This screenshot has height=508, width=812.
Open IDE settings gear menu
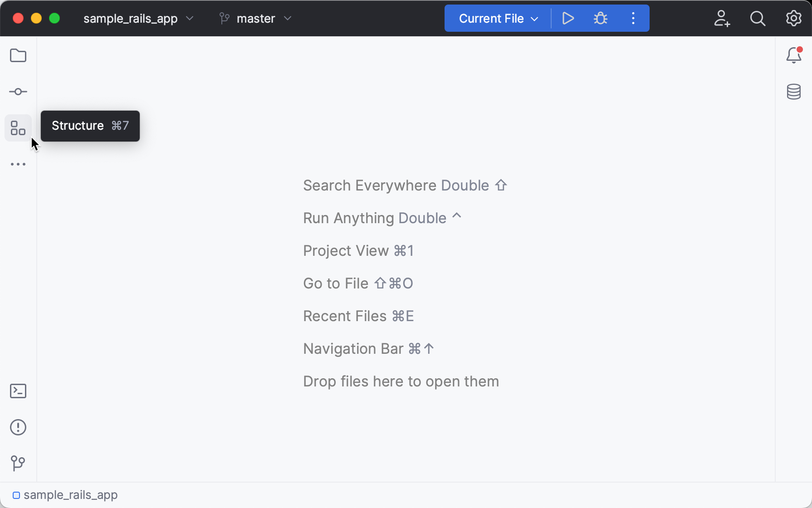[793, 19]
